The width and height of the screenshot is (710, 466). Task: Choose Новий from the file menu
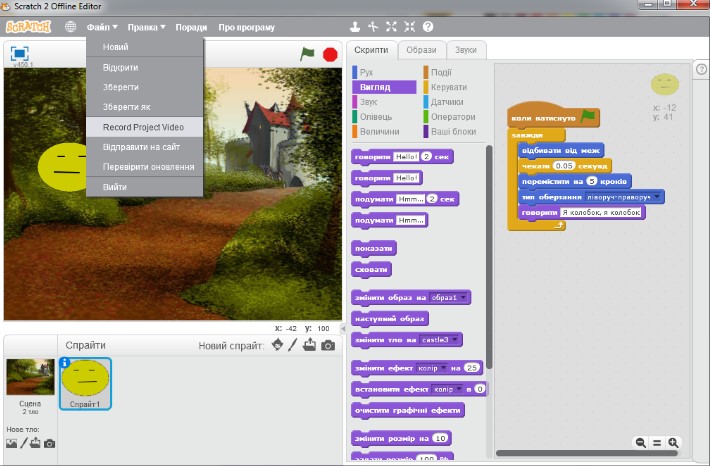tap(144, 47)
